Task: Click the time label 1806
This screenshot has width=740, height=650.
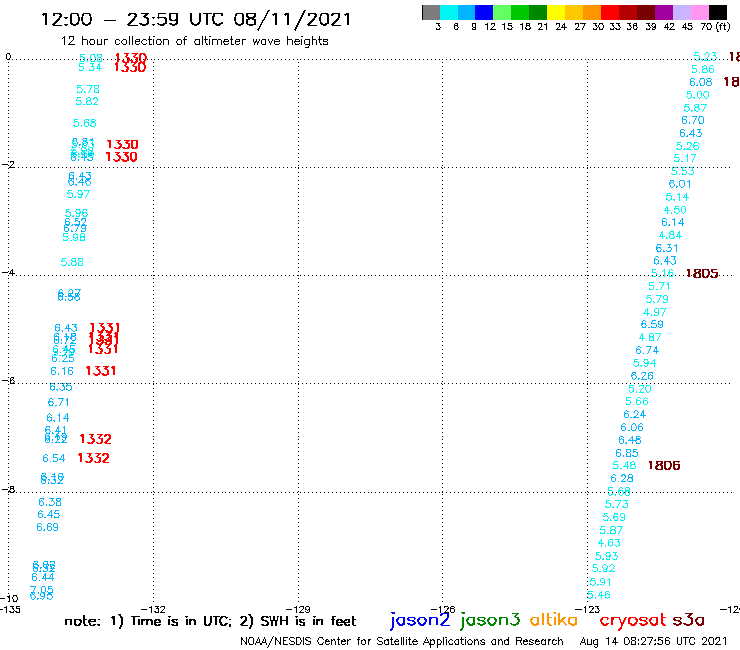Action: pyautogui.click(x=664, y=466)
